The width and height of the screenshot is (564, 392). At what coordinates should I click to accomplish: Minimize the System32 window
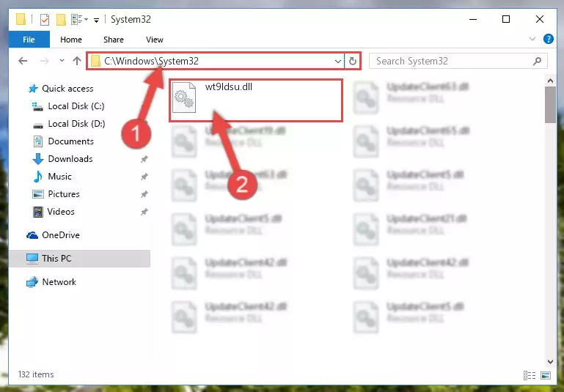(x=473, y=19)
